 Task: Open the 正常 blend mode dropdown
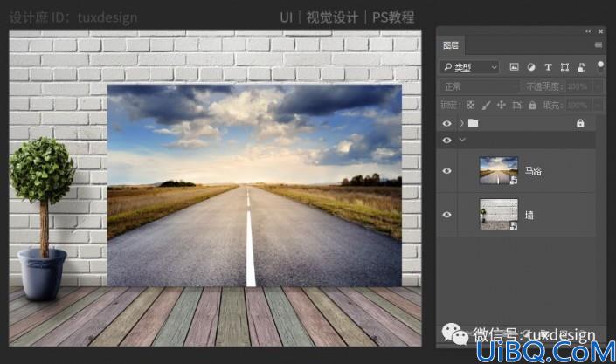[x=478, y=86]
